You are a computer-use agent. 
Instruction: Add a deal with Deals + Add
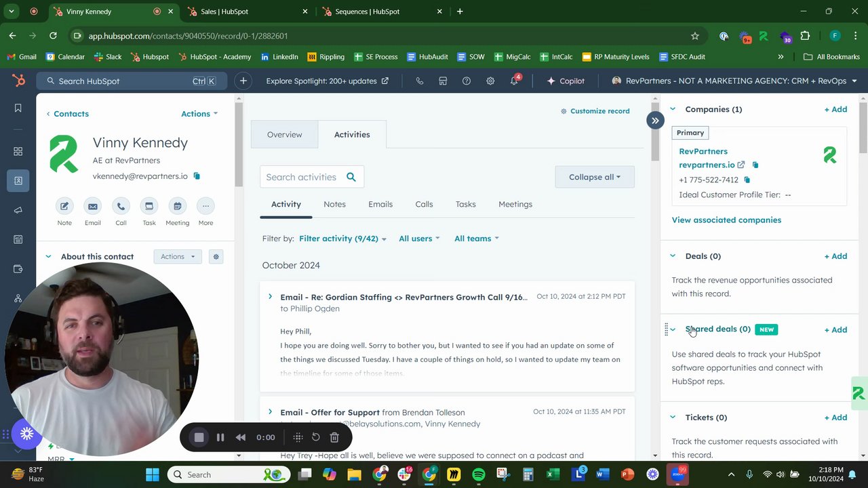click(835, 256)
